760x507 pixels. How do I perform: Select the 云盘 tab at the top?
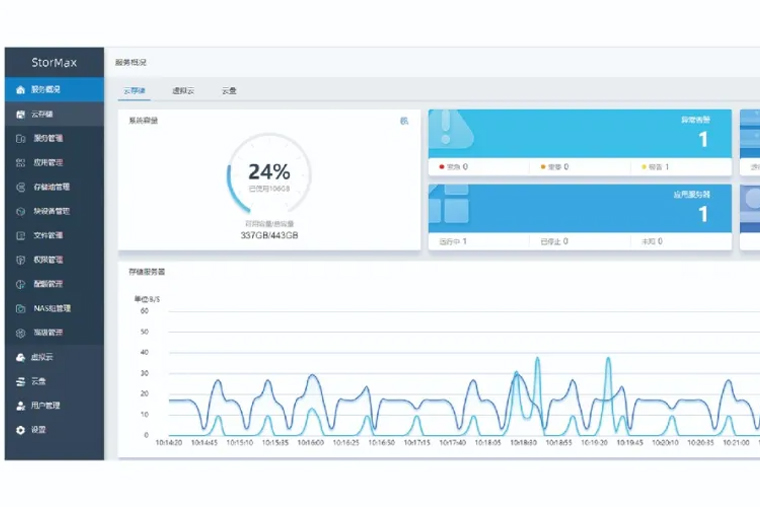(229, 91)
